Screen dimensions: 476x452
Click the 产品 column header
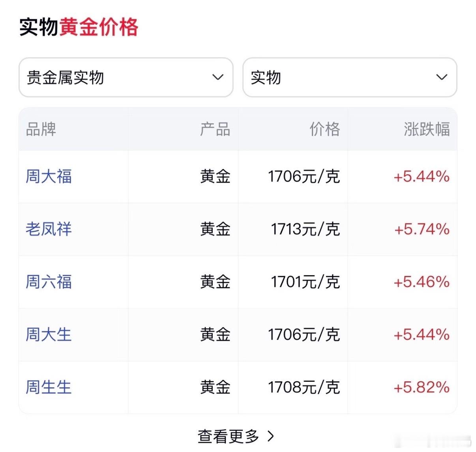tap(215, 129)
